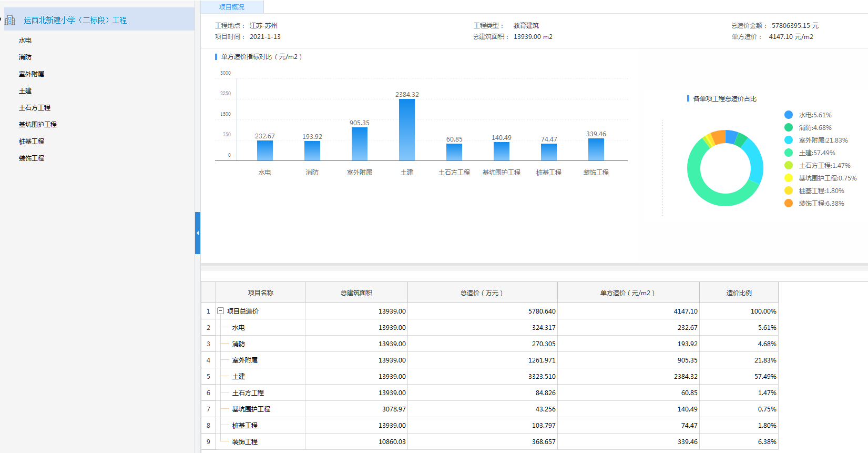868x453 pixels.
Task: Select 水电 in the left project tree
Action: click(x=25, y=41)
